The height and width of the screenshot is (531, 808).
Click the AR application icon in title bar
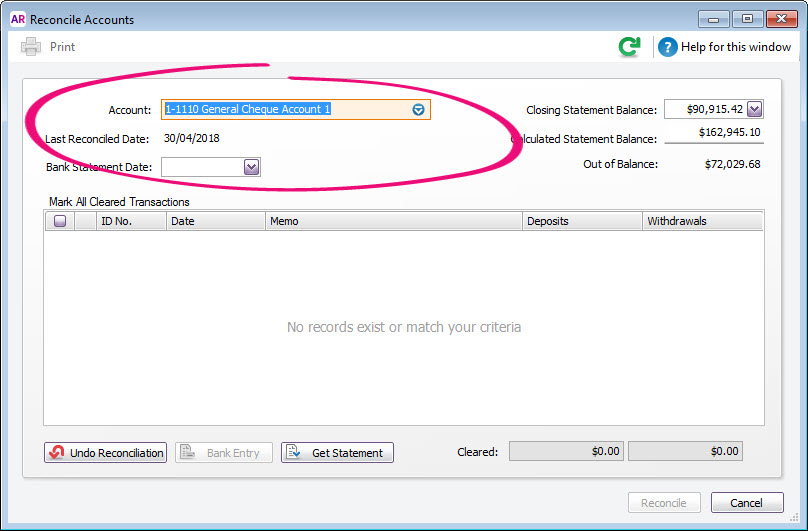tap(17, 19)
